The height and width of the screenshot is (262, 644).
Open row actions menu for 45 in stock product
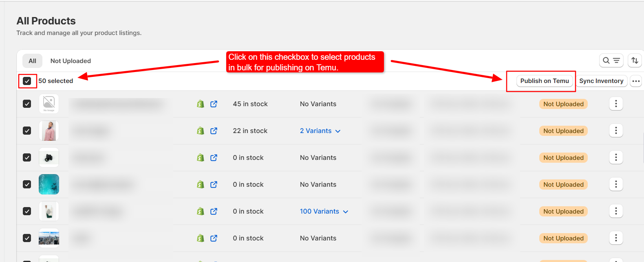point(616,104)
